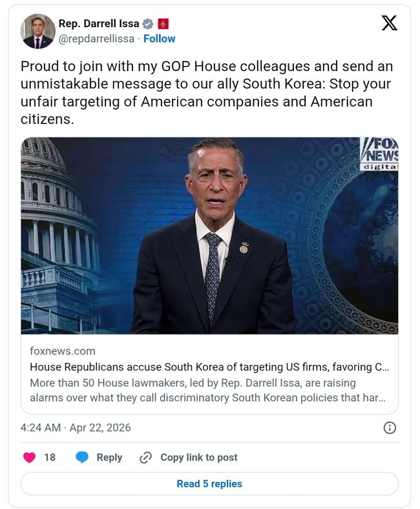Click the like count 18
420x509 pixels.
(50, 457)
